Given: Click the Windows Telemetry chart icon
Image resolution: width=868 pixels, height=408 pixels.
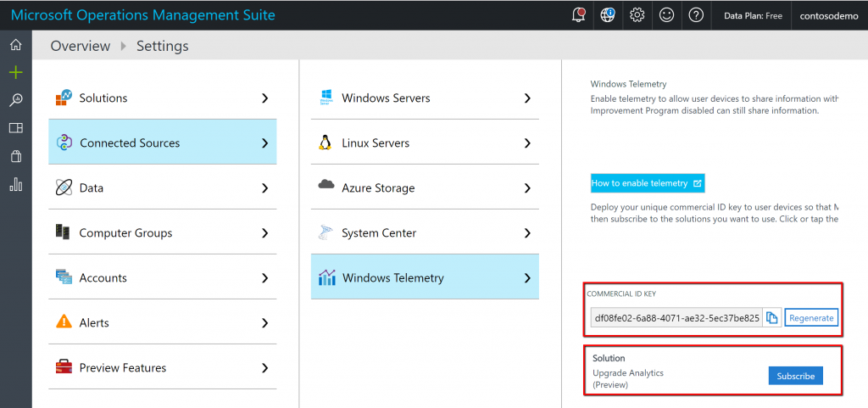Looking at the screenshot, I should pyautogui.click(x=327, y=277).
